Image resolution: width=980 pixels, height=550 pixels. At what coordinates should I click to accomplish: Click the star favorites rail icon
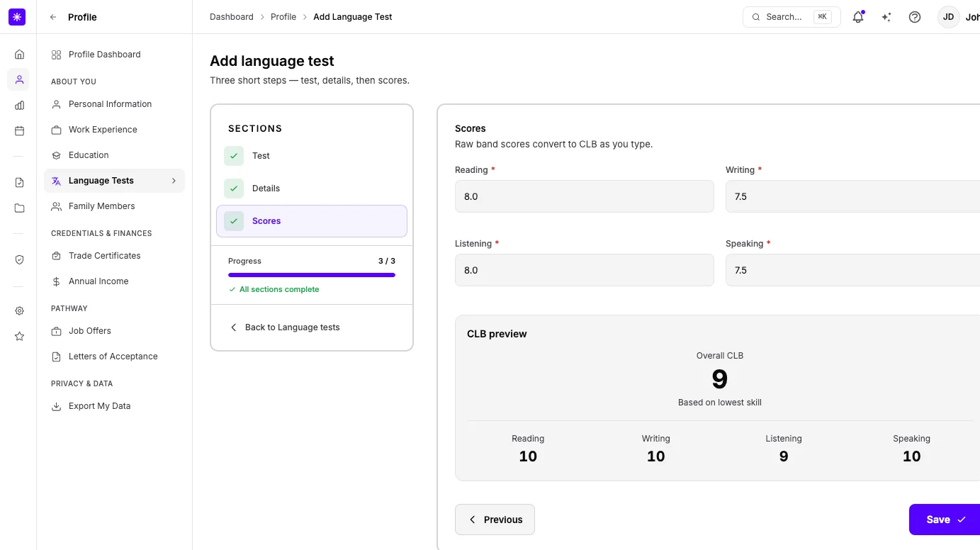(19, 337)
